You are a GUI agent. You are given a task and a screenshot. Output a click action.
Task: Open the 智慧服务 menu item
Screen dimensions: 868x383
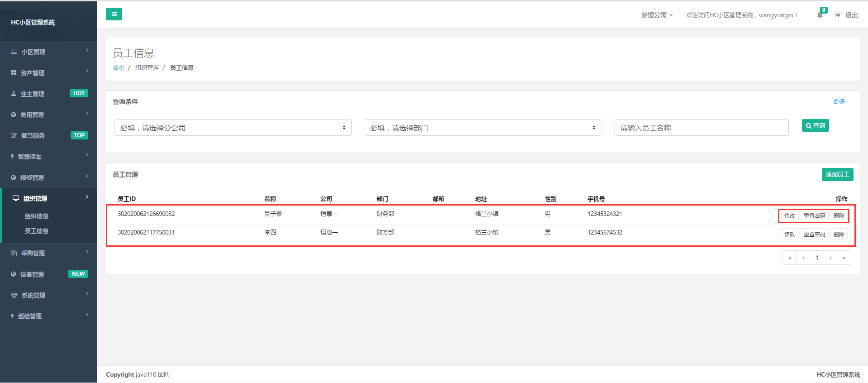[48, 135]
